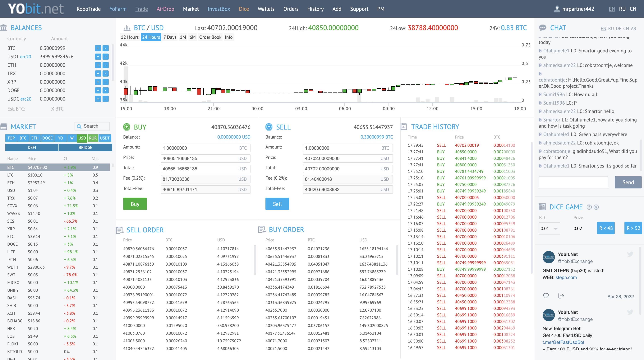The height and width of the screenshot is (360, 644).
Task: Switch chart to 12 Hours
Action: (130, 37)
